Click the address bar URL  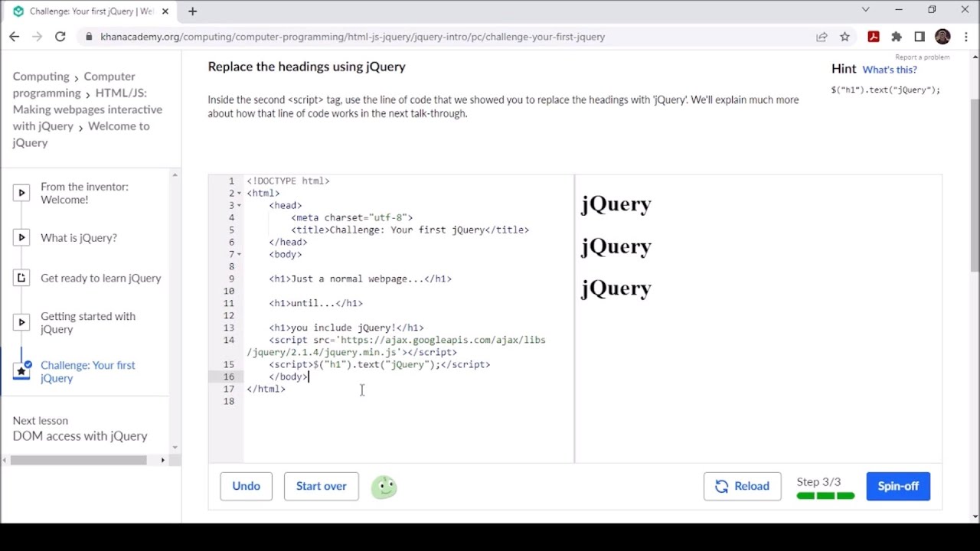coord(352,37)
